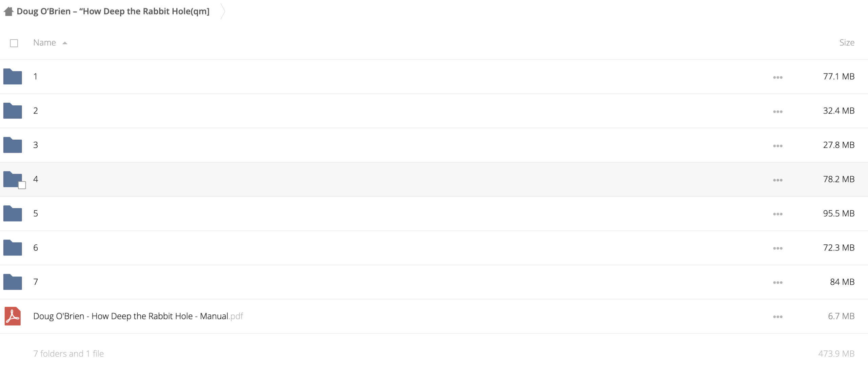
Task: Click the folder icon for folder 6
Action: [x=13, y=248]
